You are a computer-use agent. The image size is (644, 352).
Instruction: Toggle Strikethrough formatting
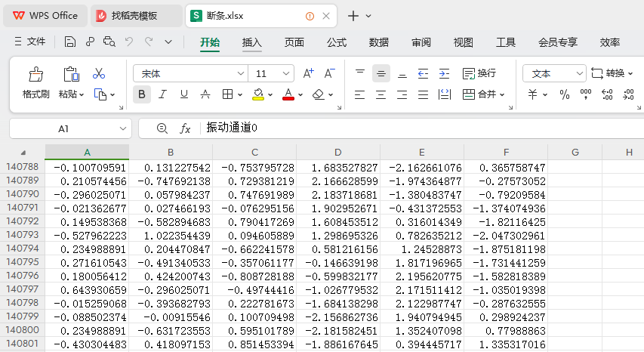pyautogui.click(x=205, y=94)
